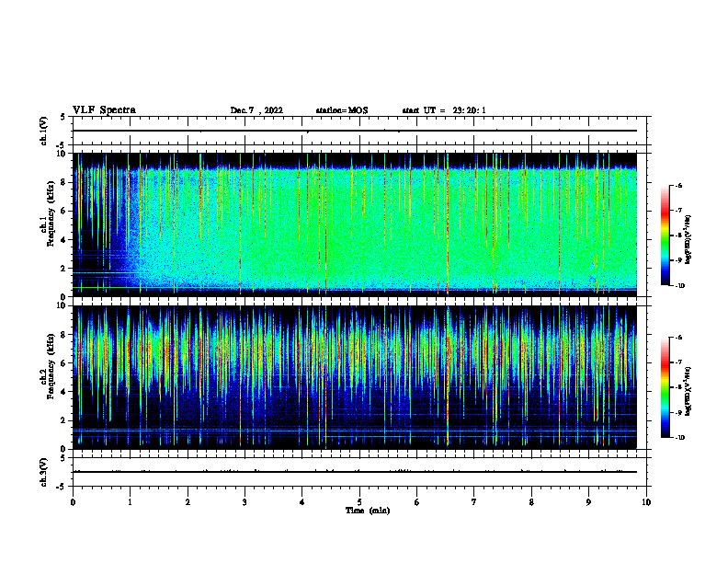
Task: Click the "VLF Spectra" plot title
Action: 104,110
